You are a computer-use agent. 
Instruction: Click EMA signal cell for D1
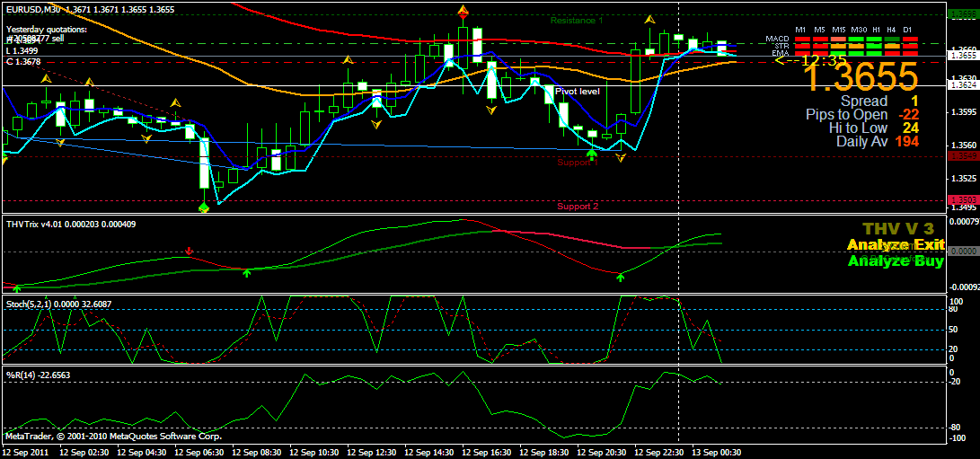pyautogui.click(x=910, y=53)
